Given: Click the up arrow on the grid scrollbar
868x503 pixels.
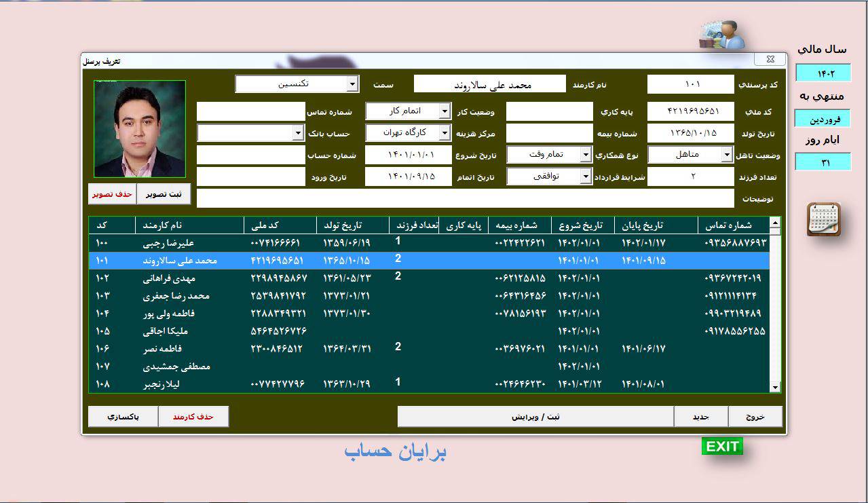Looking at the screenshot, I should (774, 225).
